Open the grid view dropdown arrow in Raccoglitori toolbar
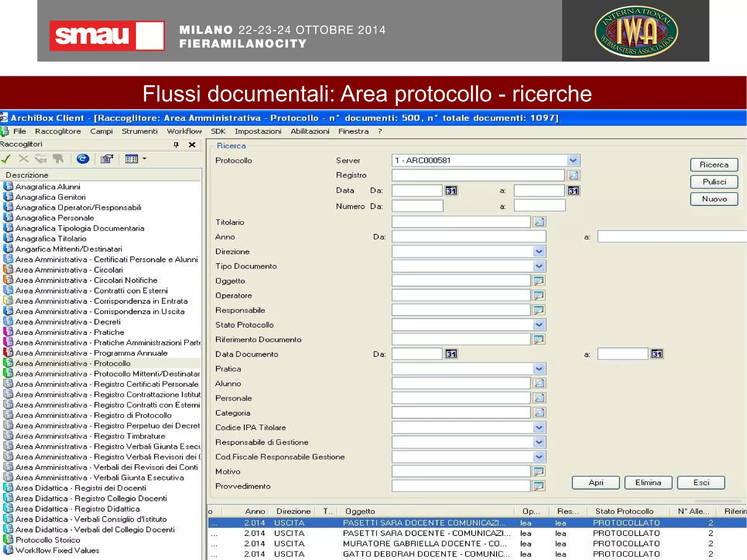747x560 pixels. coord(144,159)
